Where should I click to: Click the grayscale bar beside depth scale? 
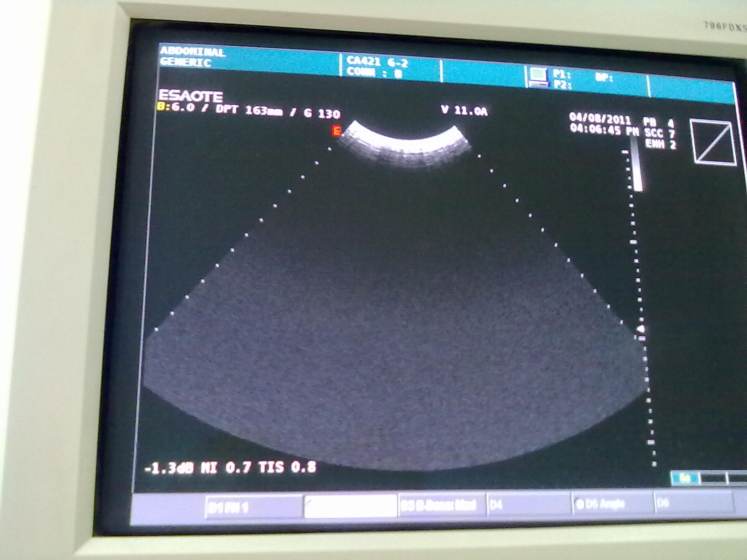click(x=637, y=168)
